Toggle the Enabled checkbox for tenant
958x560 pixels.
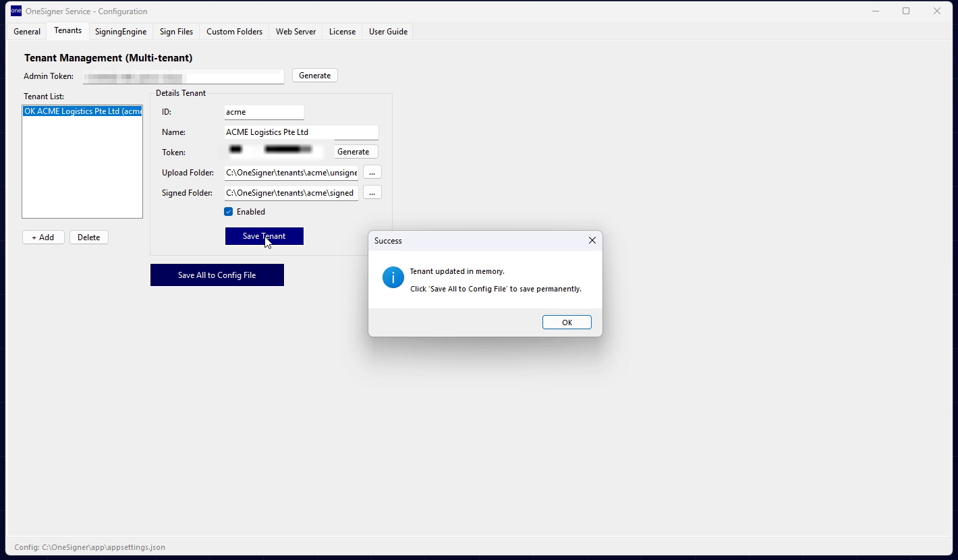pos(229,212)
